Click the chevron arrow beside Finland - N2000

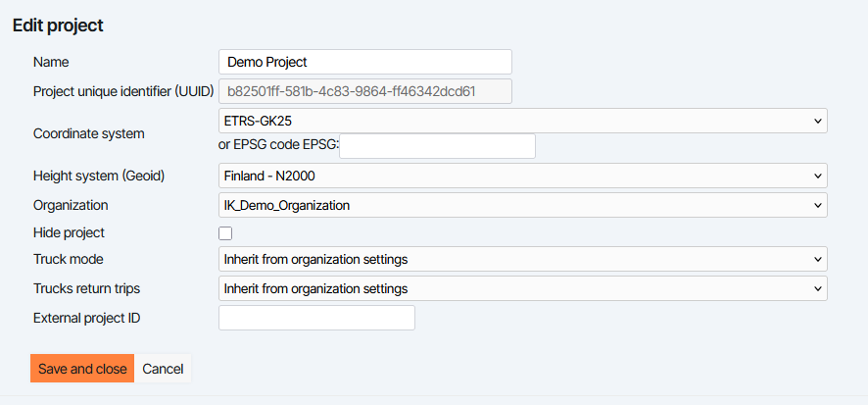tap(818, 176)
